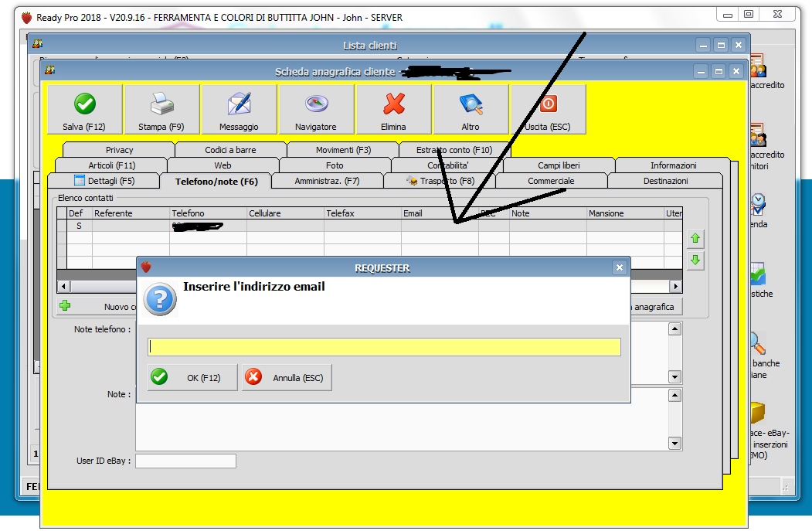Image resolution: width=812 pixels, height=531 pixels.
Task: Switch to the Dettagli (F5) tab
Action: [x=104, y=181]
